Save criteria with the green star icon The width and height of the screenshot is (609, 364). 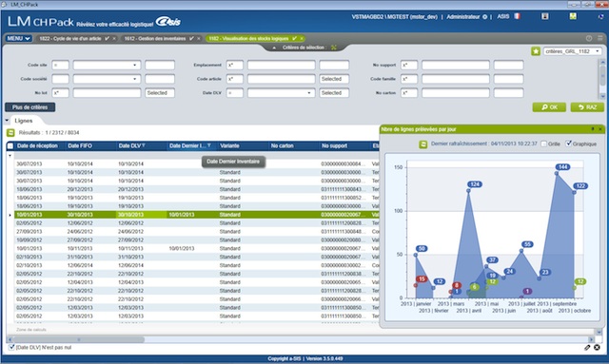(536, 51)
